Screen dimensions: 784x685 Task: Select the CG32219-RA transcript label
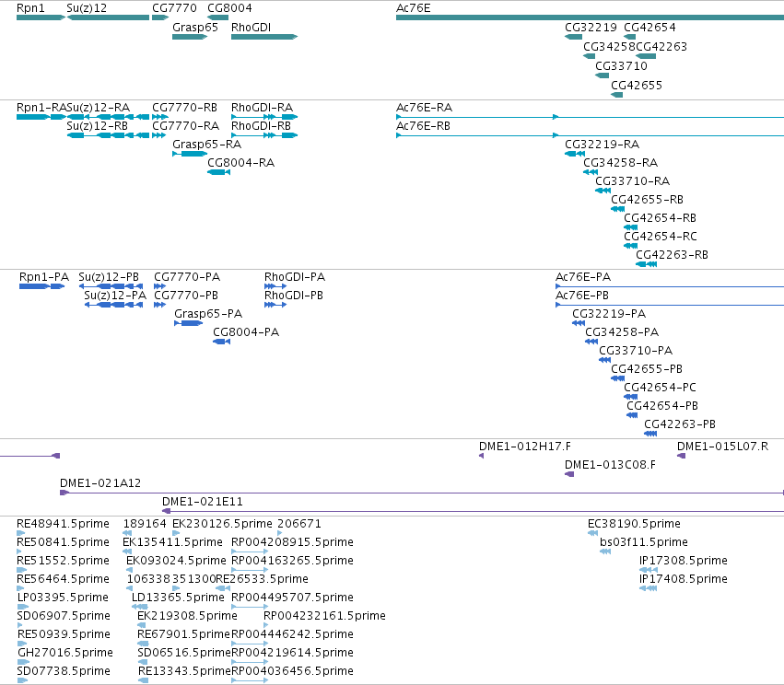[x=602, y=145]
